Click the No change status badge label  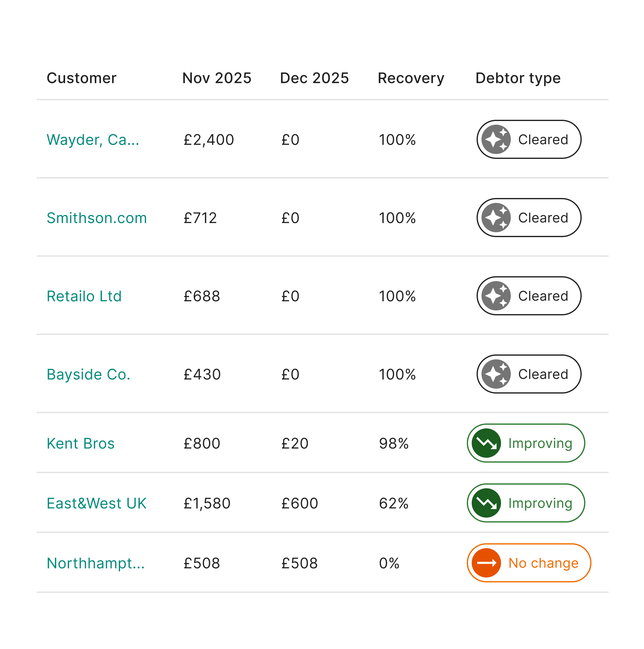(x=543, y=563)
